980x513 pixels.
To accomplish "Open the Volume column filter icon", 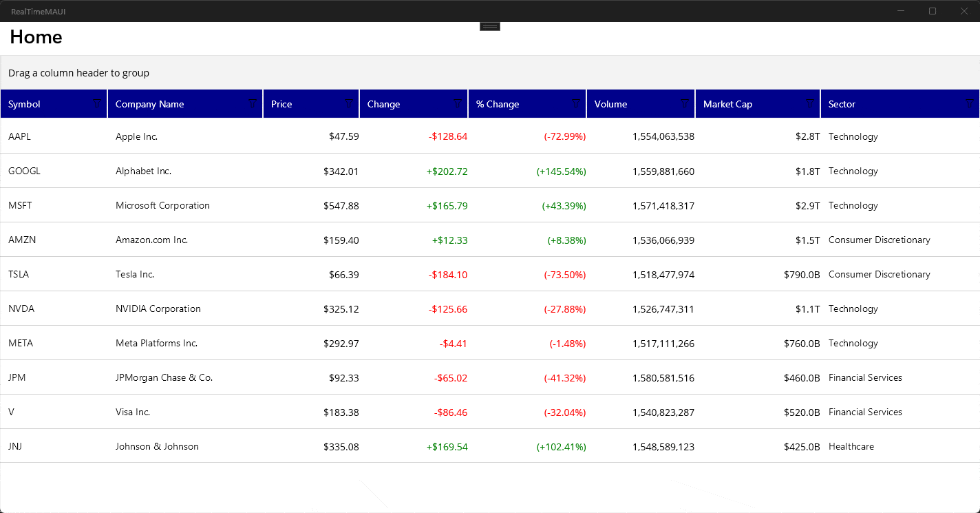I will (x=683, y=103).
